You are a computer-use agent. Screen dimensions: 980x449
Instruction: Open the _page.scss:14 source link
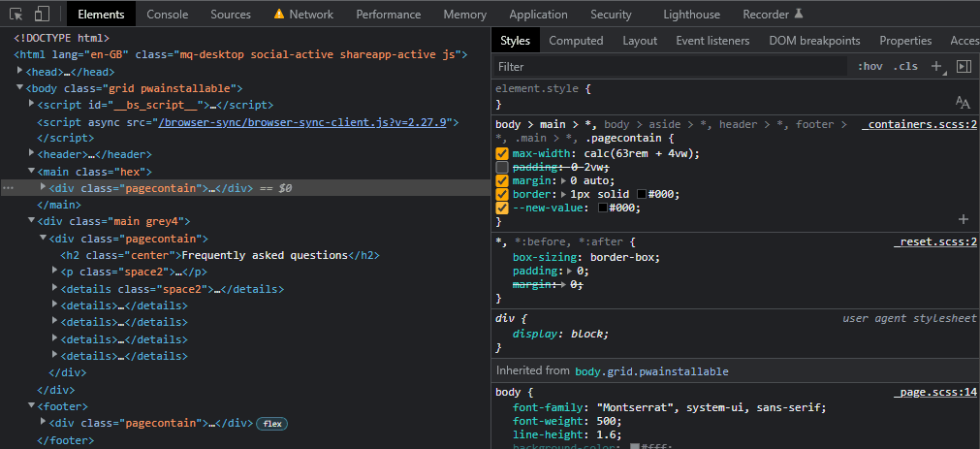(x=935, y=393)
